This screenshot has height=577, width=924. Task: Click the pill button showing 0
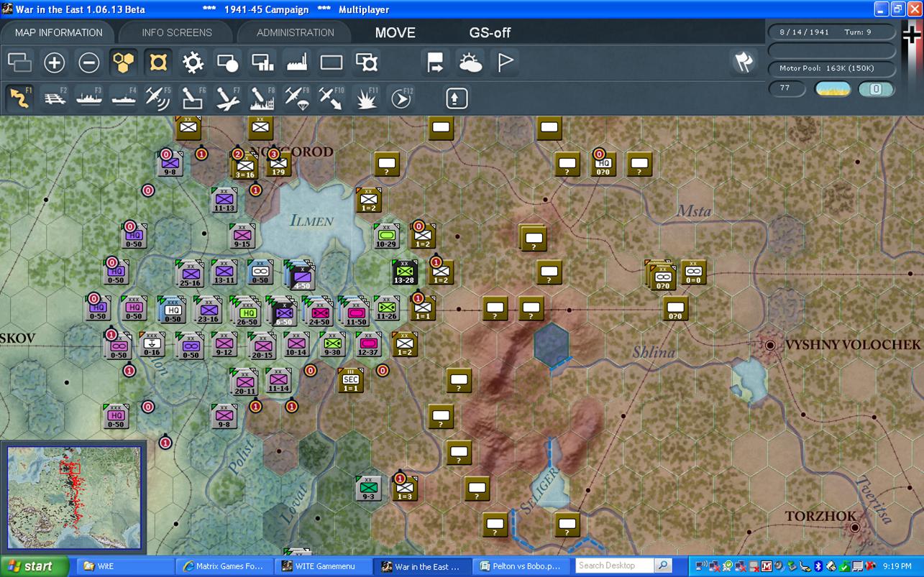click(876, 89)
